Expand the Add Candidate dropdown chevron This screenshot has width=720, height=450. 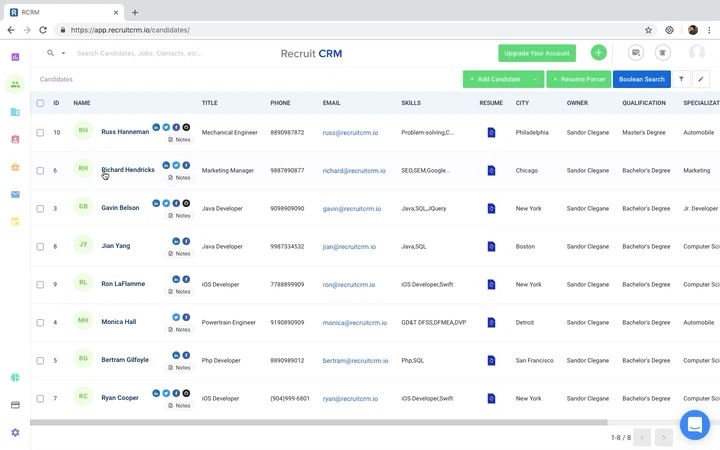coord(535,79)
